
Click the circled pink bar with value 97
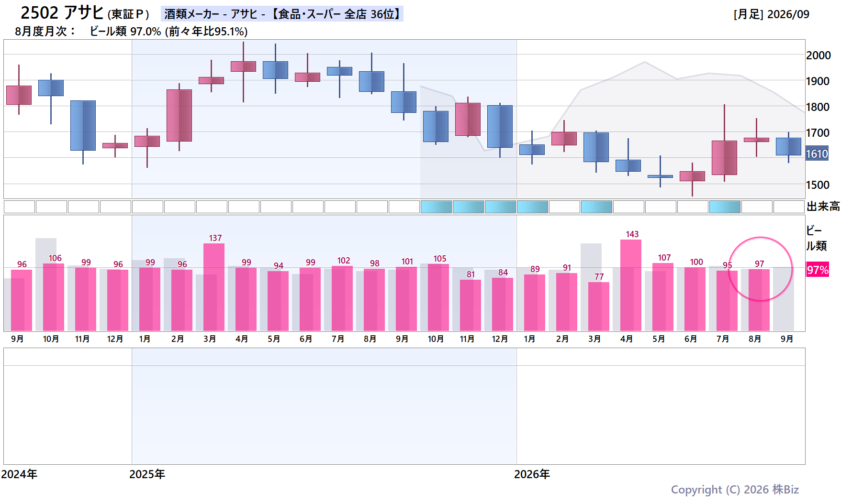(759, 300)
